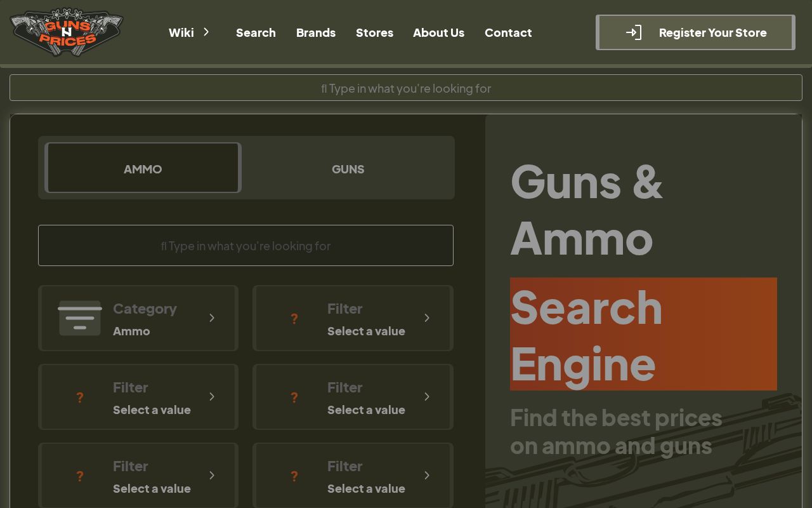Open the Filter card directly below Category
812x508 pixels.
(x=138, y=397)
